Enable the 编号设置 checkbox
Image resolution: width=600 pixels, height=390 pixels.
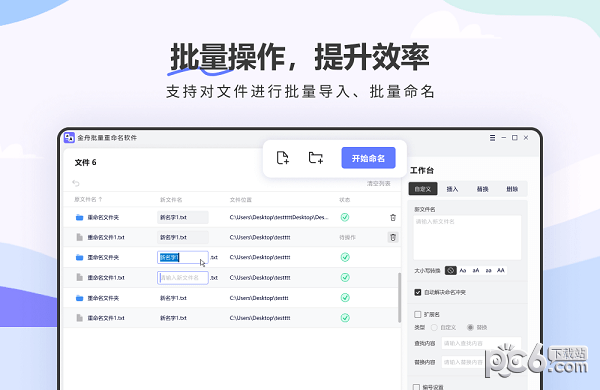[416, 387]
